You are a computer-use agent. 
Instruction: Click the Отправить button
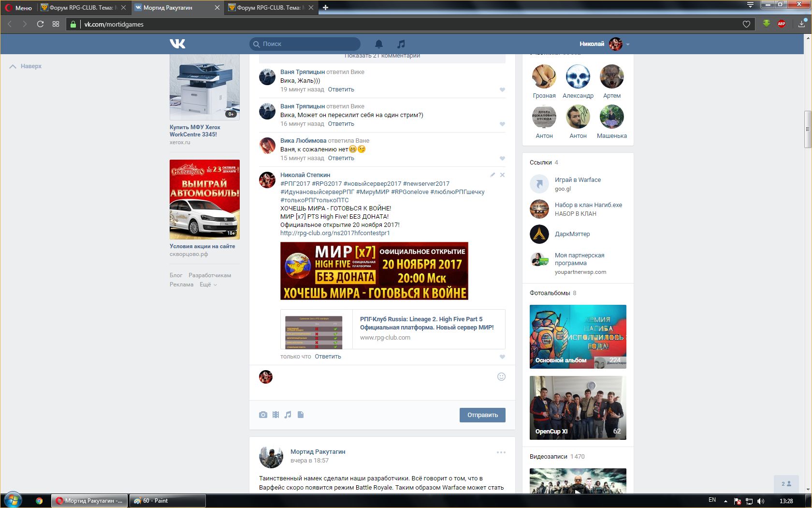point(482,415)
